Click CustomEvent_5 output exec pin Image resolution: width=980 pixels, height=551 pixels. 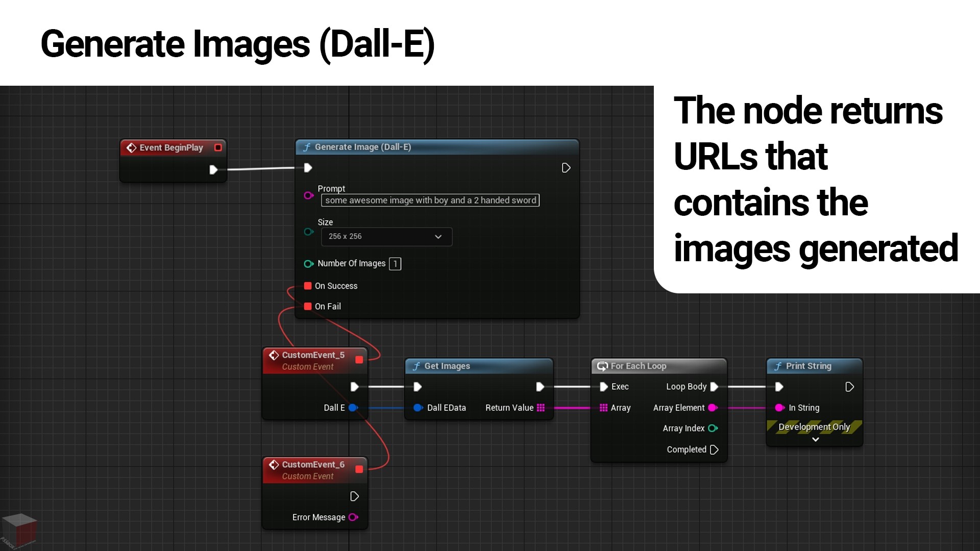(x=354, y=387)
